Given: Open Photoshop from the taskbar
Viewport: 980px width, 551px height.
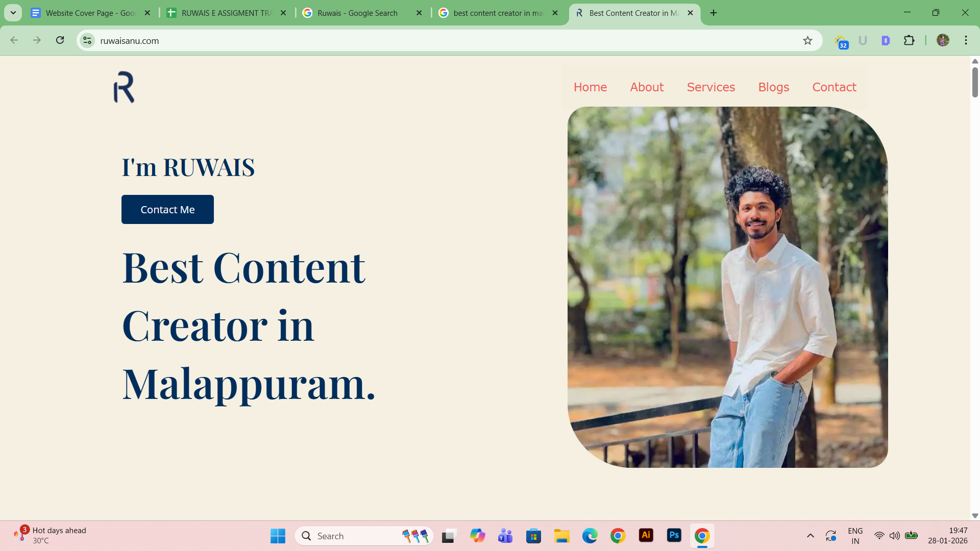Looking at the screenshot, I should click(674, 535).
